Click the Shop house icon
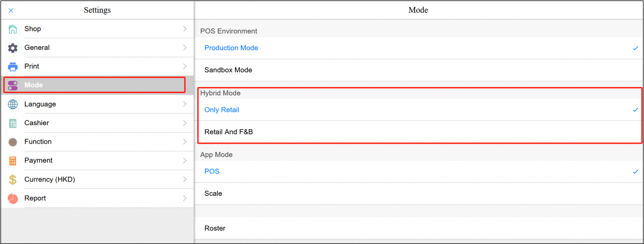 [12, 29]
